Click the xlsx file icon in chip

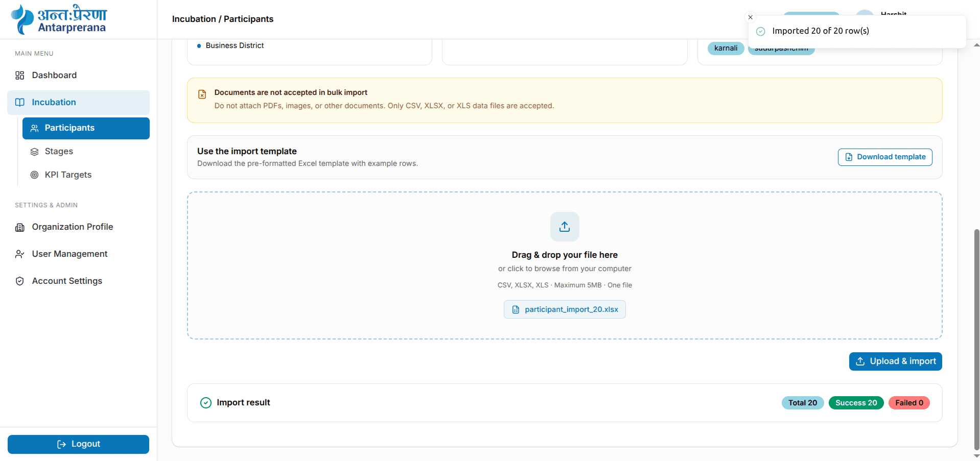(516, 310)
